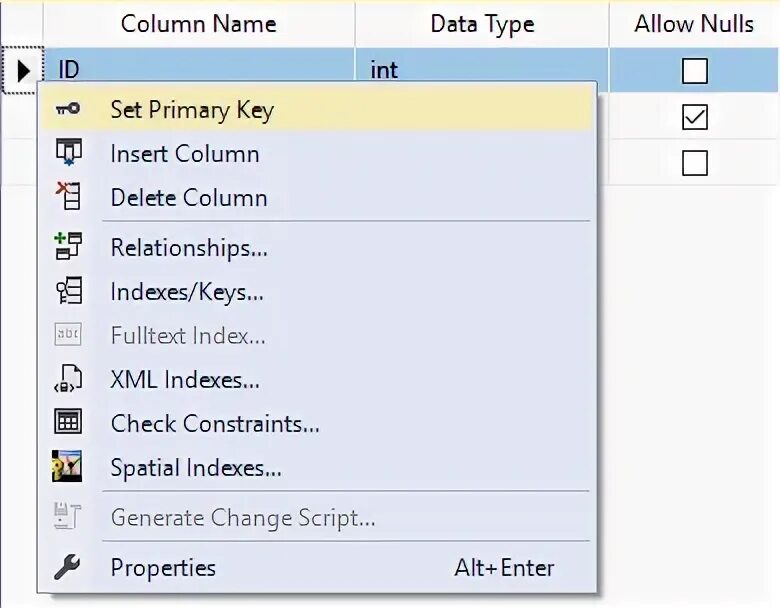Viewport: 780px width, 608px height.
Task: Click the Data Type column header
Action: pos(482,24)
